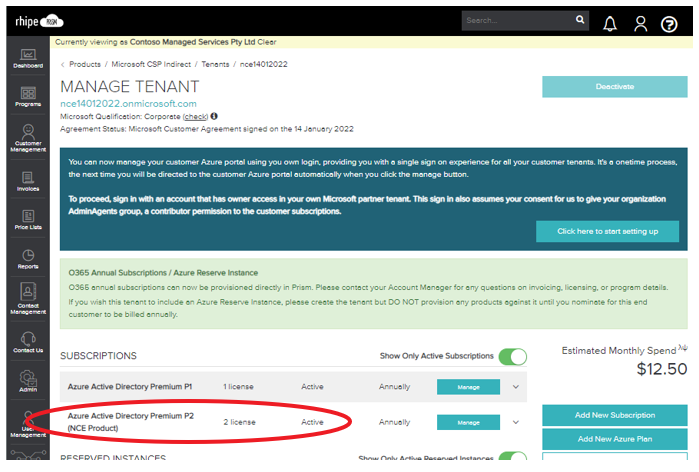Click O365 Annual Subscriptions notice heading
The width and height of the screenshot is (699, 472).
[163, 273]
